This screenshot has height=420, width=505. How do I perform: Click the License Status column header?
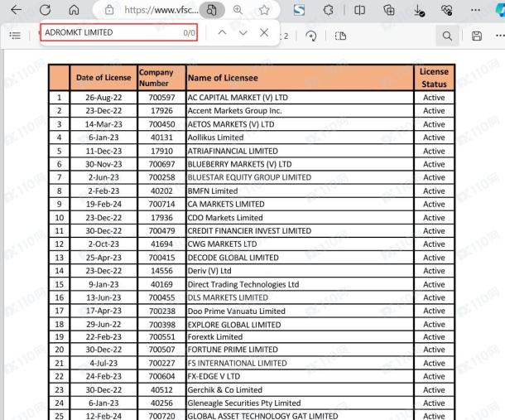tap(434, 78)
